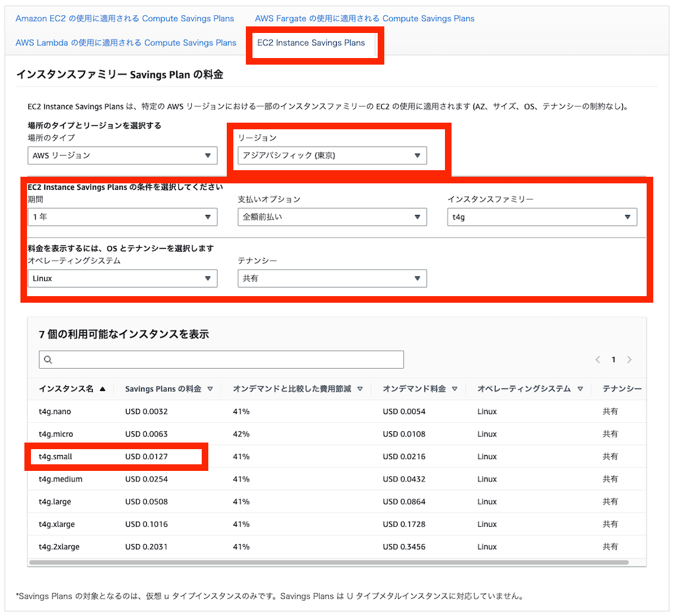Go to next page with right chevron
The image size is (675, 616).
tap(630, 359)
